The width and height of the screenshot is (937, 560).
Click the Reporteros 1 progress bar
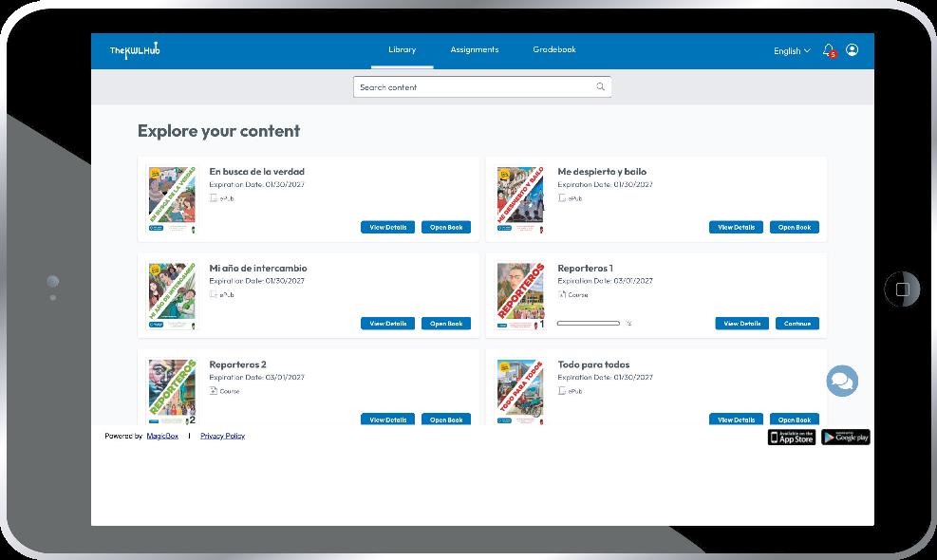[x=589, y=324]
